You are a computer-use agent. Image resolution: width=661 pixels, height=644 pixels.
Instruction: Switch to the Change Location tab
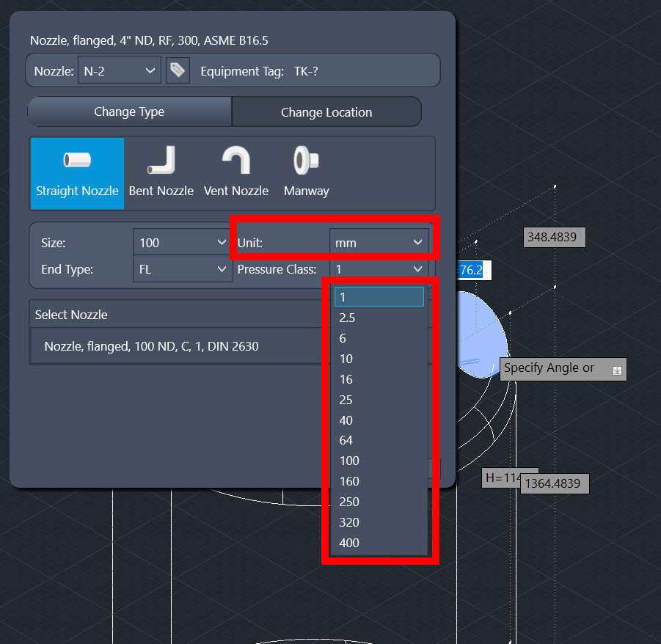click(326, 111)
